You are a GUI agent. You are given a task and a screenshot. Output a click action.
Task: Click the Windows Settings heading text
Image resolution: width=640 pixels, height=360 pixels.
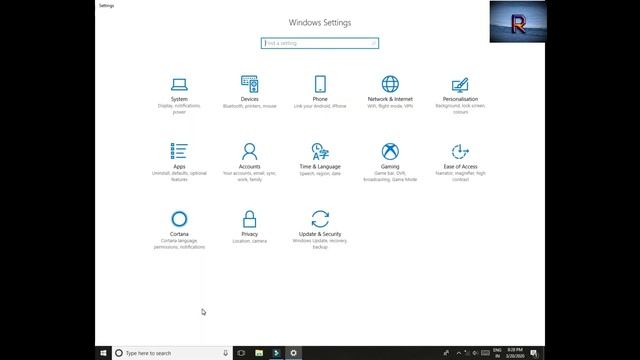pos(320,22)
